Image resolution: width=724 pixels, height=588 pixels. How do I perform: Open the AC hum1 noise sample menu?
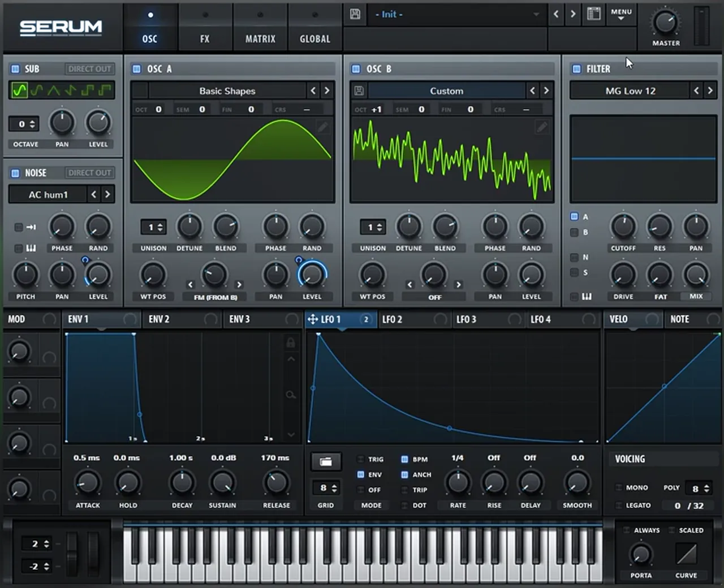[48, 194]
